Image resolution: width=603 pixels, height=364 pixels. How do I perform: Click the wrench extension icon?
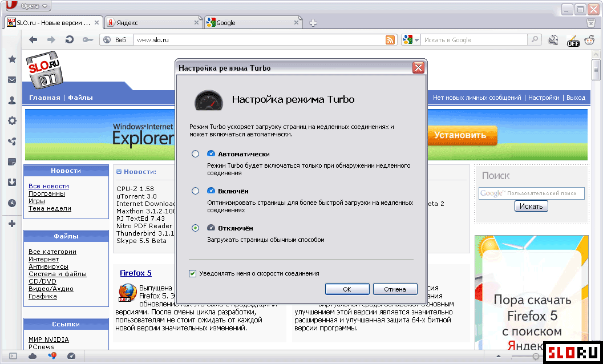(x=553, y=40)
